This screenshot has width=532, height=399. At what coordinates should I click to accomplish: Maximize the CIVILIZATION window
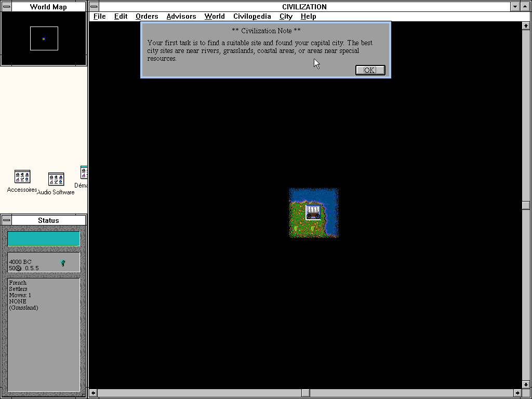pyautogui.click(x=526, y=6)
